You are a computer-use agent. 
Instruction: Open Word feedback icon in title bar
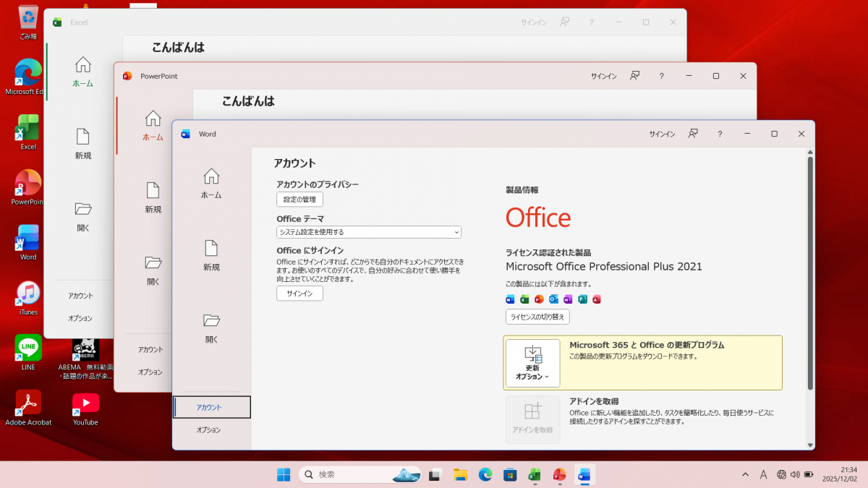[693, 134]
